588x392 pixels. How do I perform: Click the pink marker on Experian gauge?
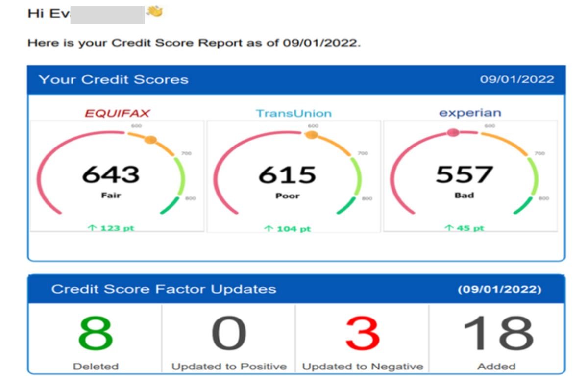point(453,132)
